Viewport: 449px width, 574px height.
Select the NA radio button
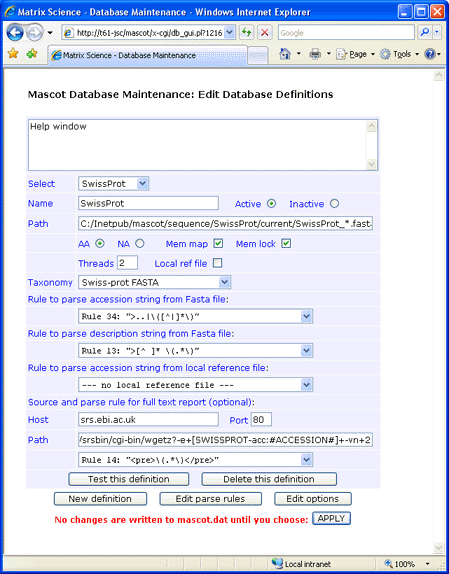pyautogui.click(x=140, y=243)
